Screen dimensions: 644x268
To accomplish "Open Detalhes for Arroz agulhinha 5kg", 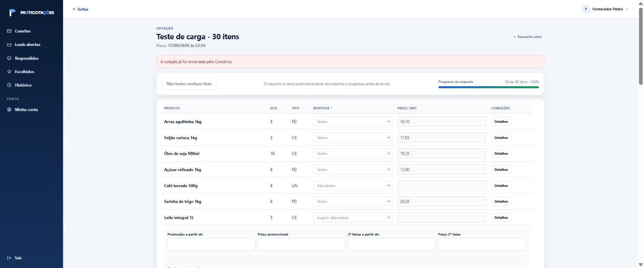I will click(x=501, y=121).
